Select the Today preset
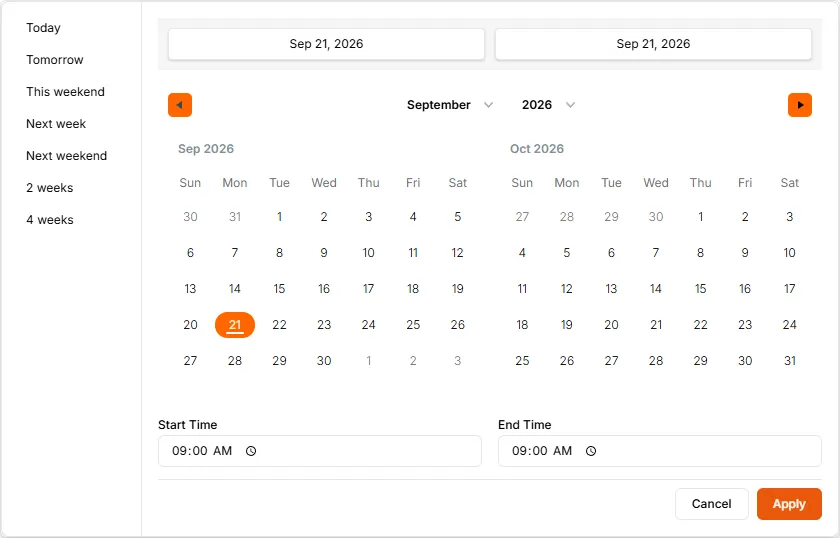The image size is (840, 538). pyautogui.click(x=43, y=28)
